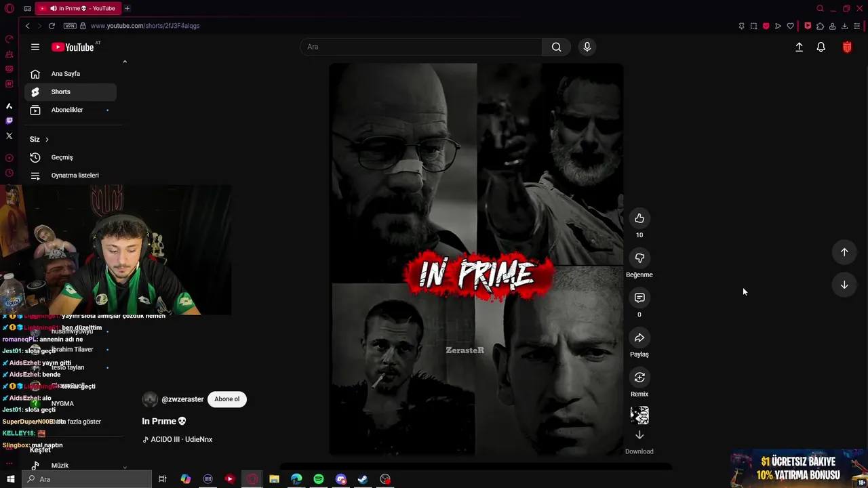Open the YouTube account avatar menu
Screen dimensions: 868x488
pyautogui.click(x=847, y=47)
